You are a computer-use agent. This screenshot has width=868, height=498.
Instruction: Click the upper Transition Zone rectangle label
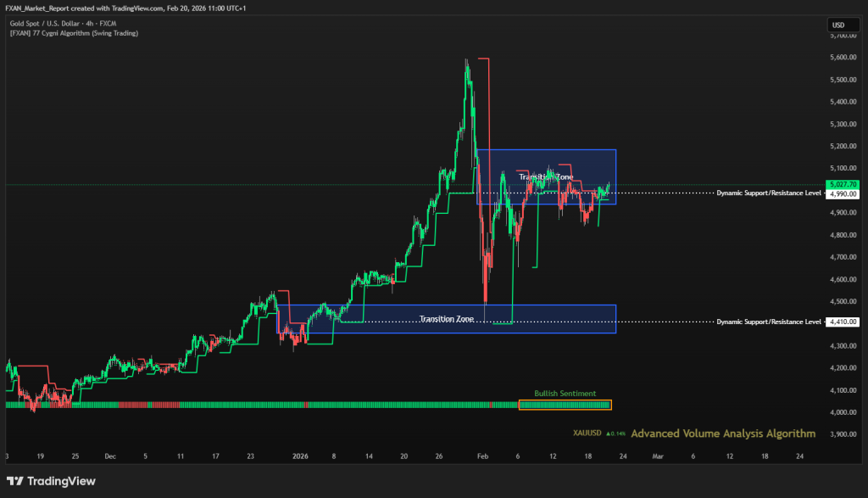tap(546, 176)
